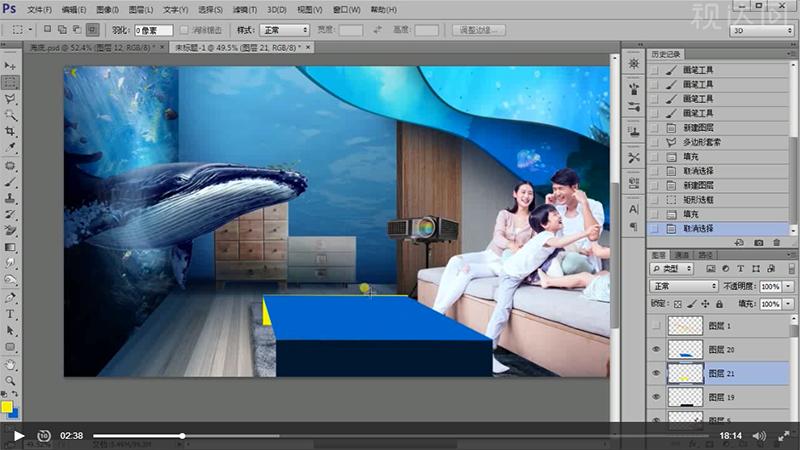Show hidden layer 图层 1 via visibility box
800x450 pixels.
(x=657, y=326)
